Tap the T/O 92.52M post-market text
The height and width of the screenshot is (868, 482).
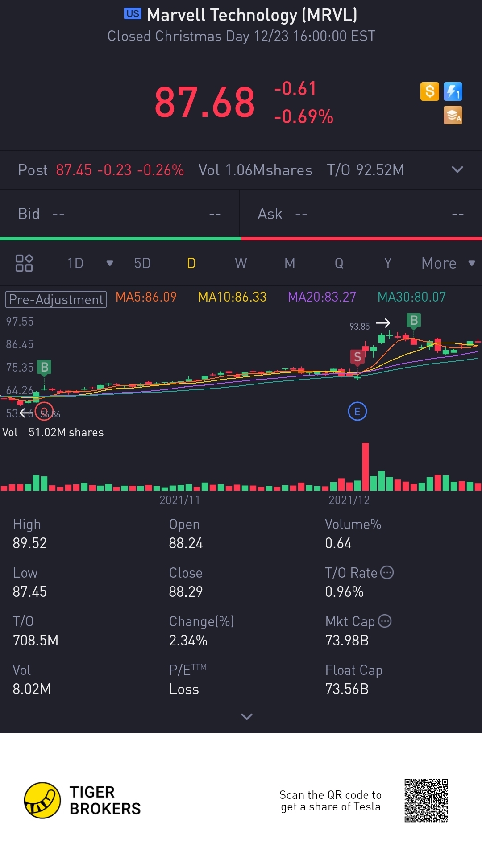click(x=365, y=170)
